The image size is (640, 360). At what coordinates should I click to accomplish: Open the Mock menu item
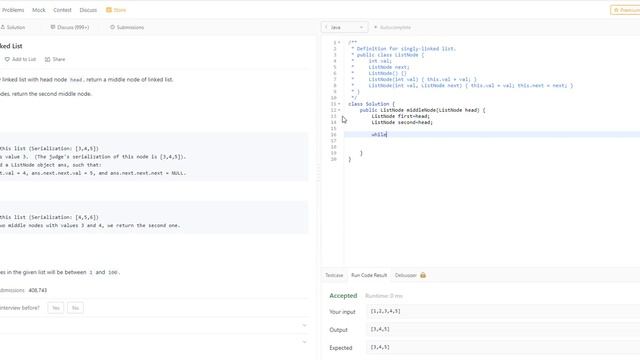pyautogui.click(x=39, y=10)
